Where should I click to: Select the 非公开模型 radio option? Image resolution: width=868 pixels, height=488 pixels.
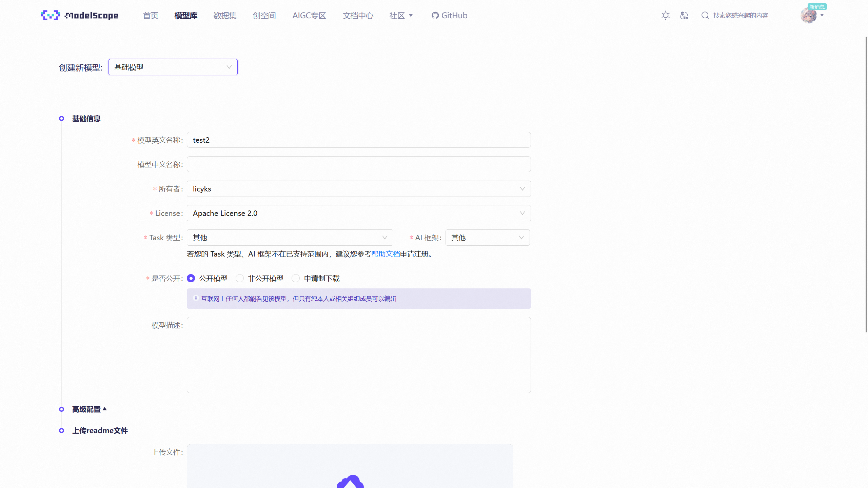click(240, 278)
